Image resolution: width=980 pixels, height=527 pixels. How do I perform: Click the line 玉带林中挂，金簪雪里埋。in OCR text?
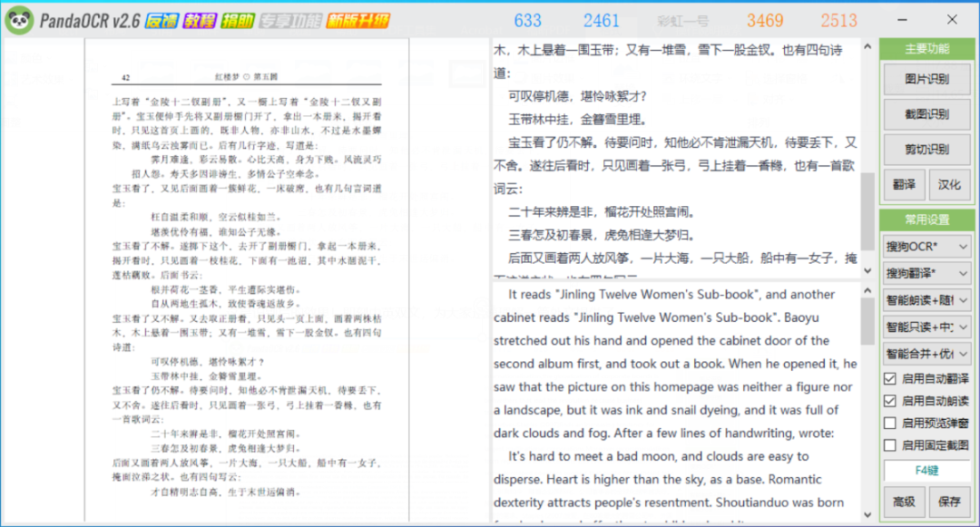click(x=577, y=119)
